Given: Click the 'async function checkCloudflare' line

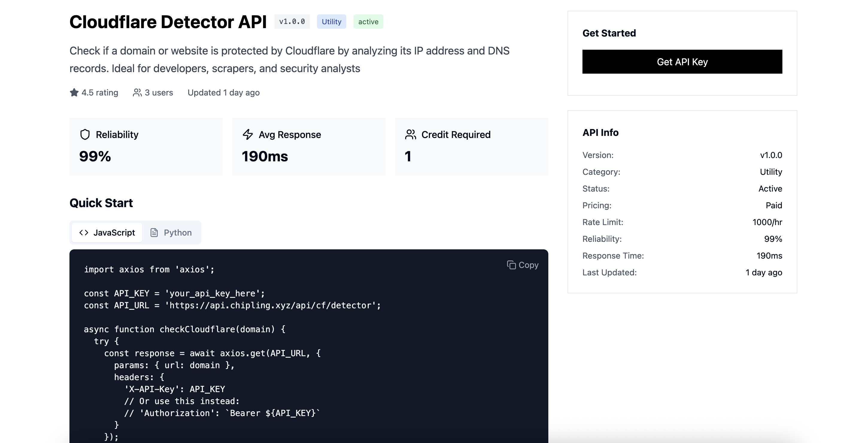Looking at the screenshot, I should click(185, 329).
